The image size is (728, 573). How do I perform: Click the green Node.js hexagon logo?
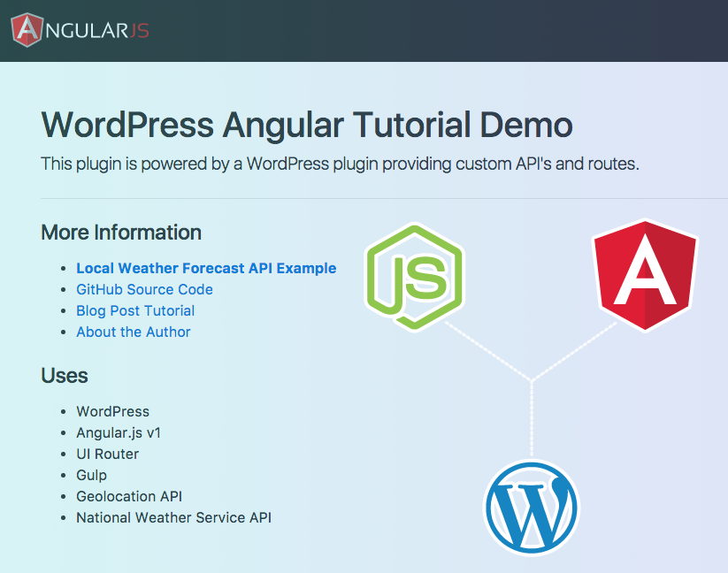pyautogui.click(x=415, y=277)
